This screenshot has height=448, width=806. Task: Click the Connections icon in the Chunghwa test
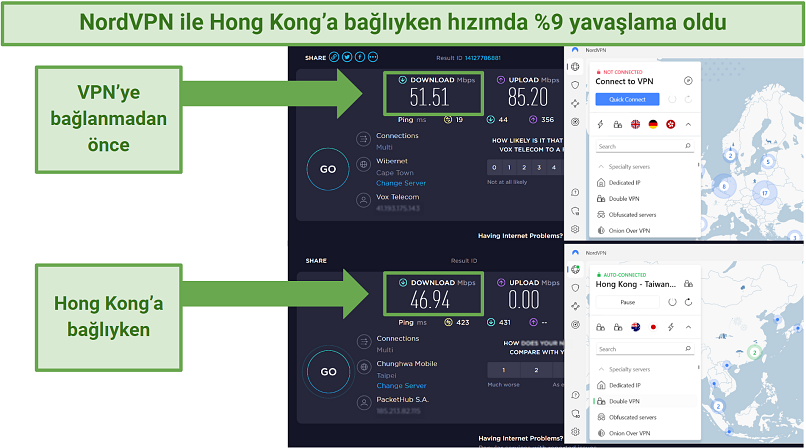tap(364, 342)
